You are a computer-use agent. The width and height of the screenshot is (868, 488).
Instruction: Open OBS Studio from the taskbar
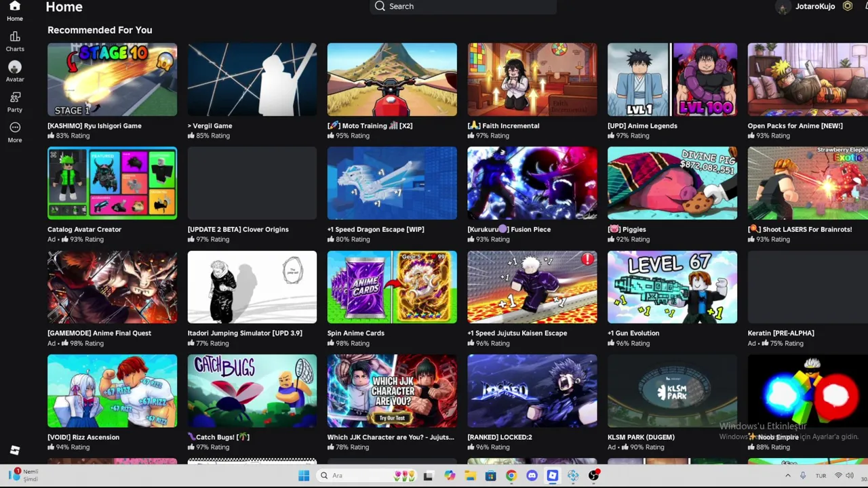594,476
